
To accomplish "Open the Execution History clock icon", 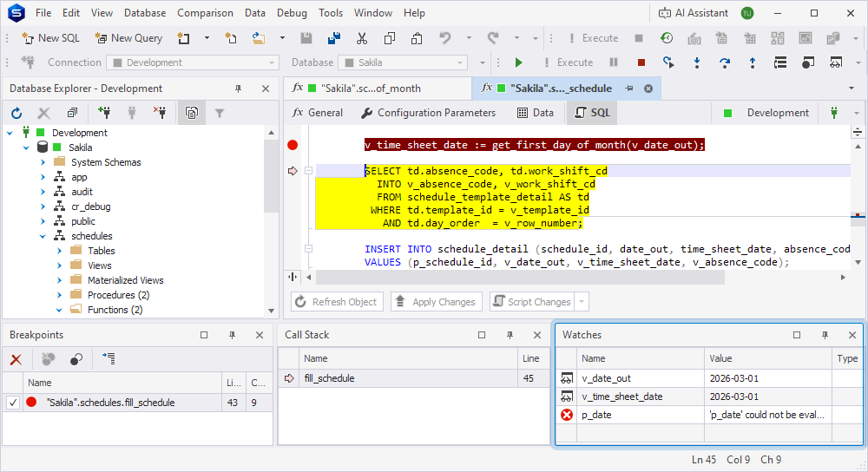I will [x=667, y=38].
